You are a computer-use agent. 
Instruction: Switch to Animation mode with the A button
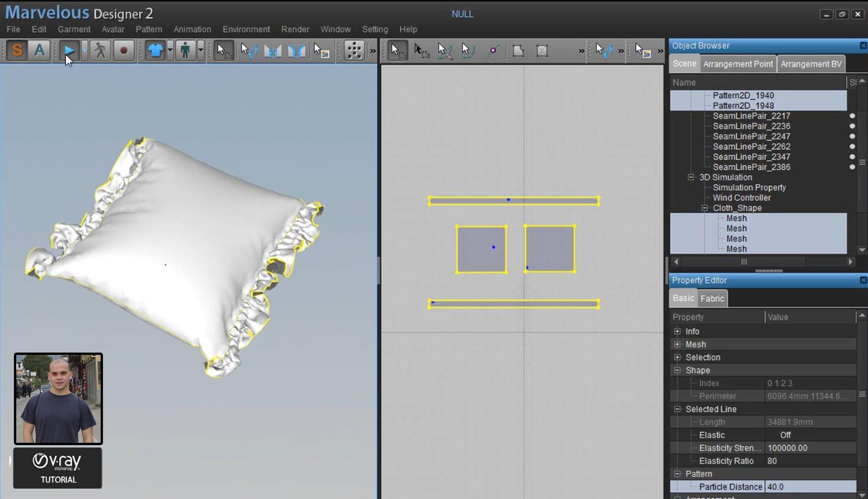click(39, 50)
